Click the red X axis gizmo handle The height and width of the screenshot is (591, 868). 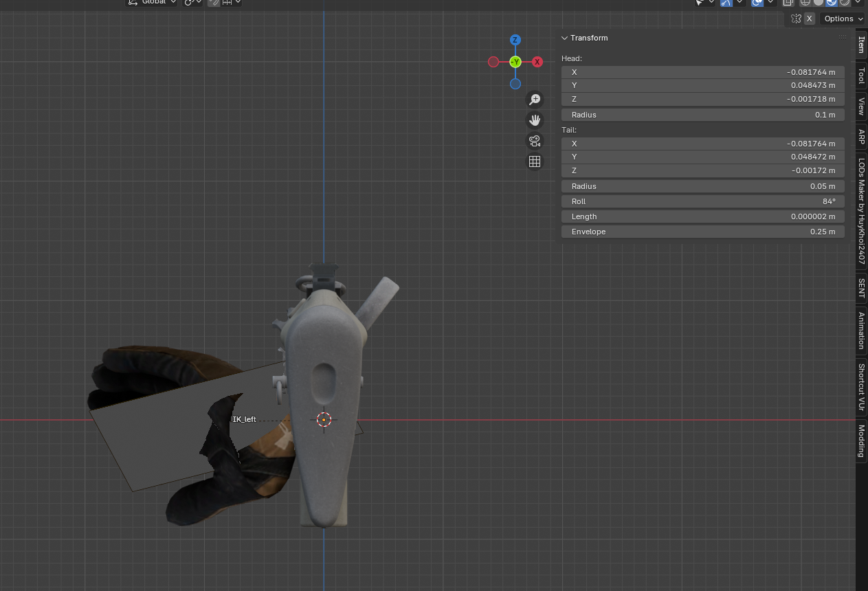[537, 62]
